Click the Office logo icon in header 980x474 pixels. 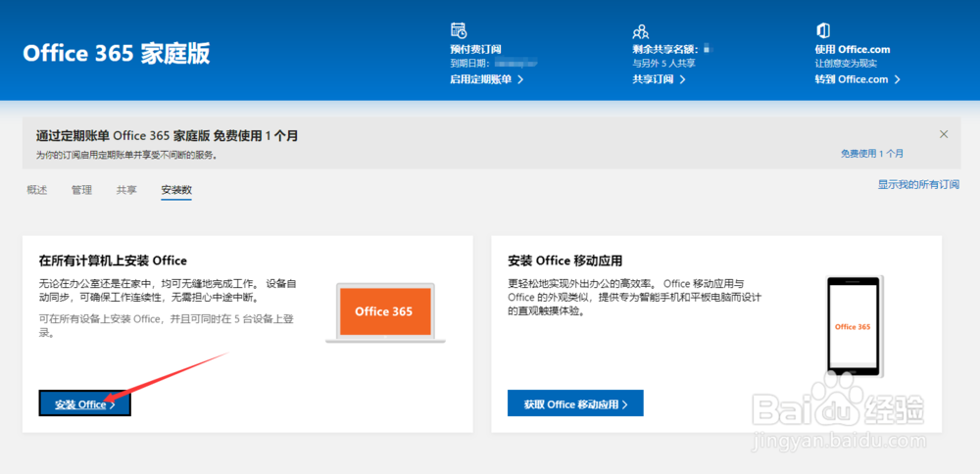pyautogui.click(x=822, y=30)
